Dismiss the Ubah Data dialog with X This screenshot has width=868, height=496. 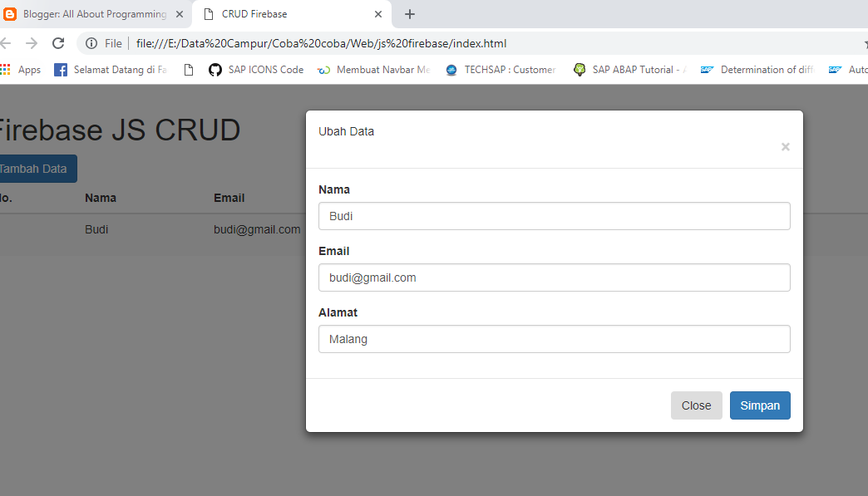[785, 147]
